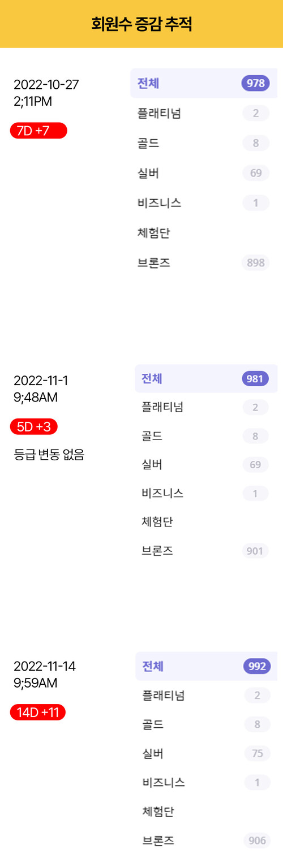Click the 69 badge next to first 실버
283x868 pixels.
256,172
